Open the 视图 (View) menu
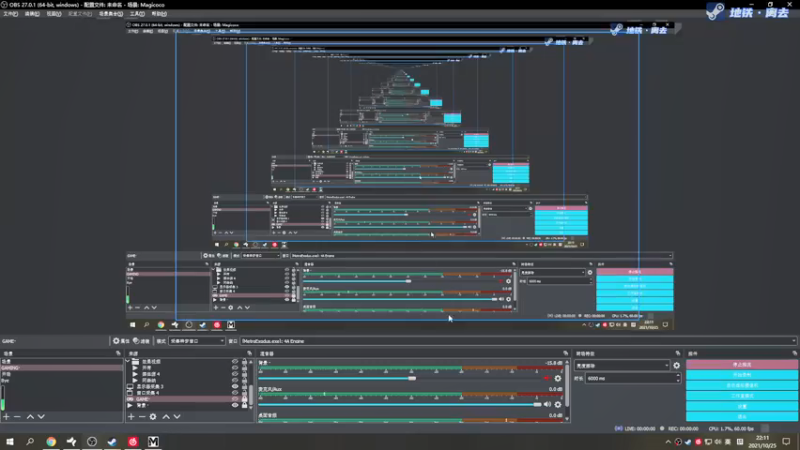Image resolution: width=800 pixels, height=450 pixels. point(54,14)
